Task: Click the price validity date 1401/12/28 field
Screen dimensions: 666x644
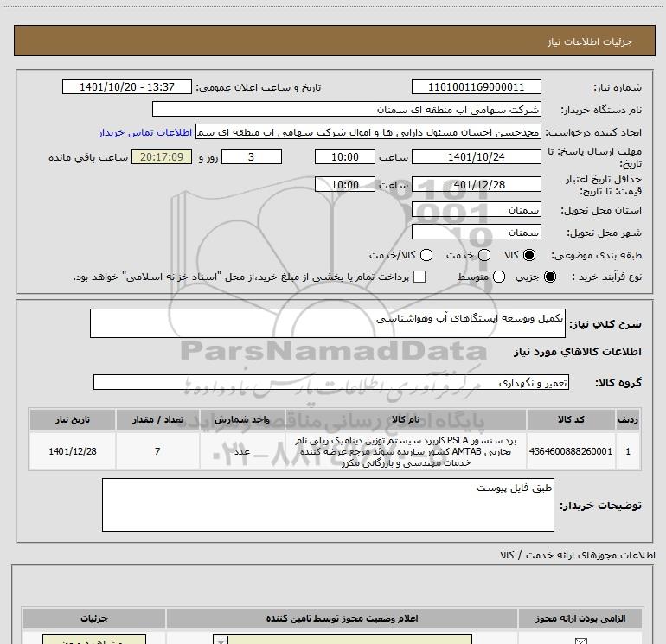Action: coord(476,185)
